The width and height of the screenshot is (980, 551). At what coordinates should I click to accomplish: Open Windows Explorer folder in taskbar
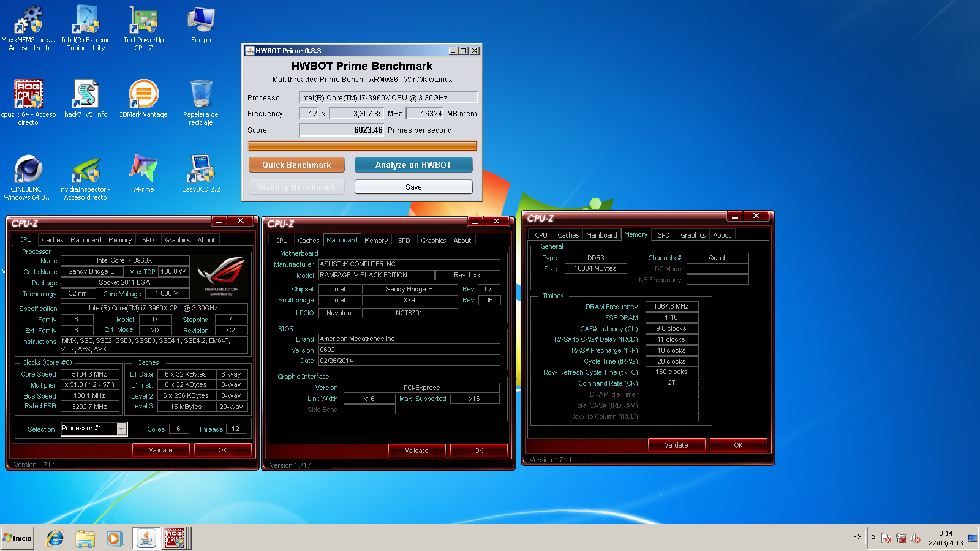point(85,538)
